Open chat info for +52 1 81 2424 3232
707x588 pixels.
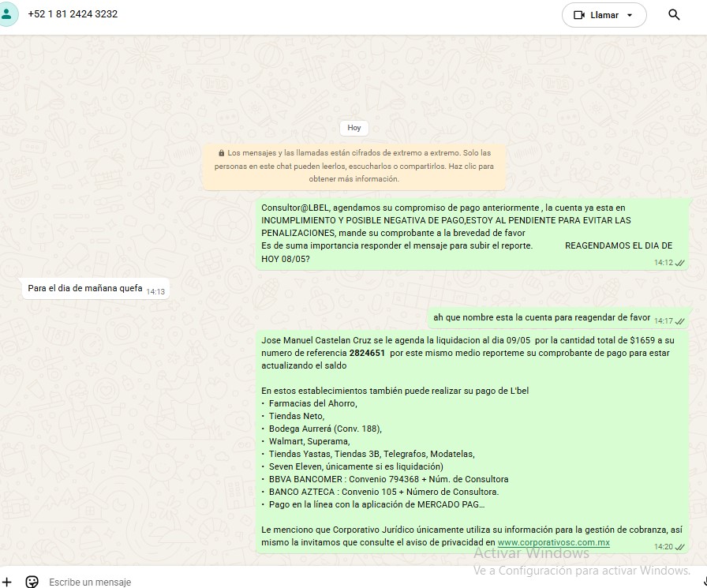73,14
